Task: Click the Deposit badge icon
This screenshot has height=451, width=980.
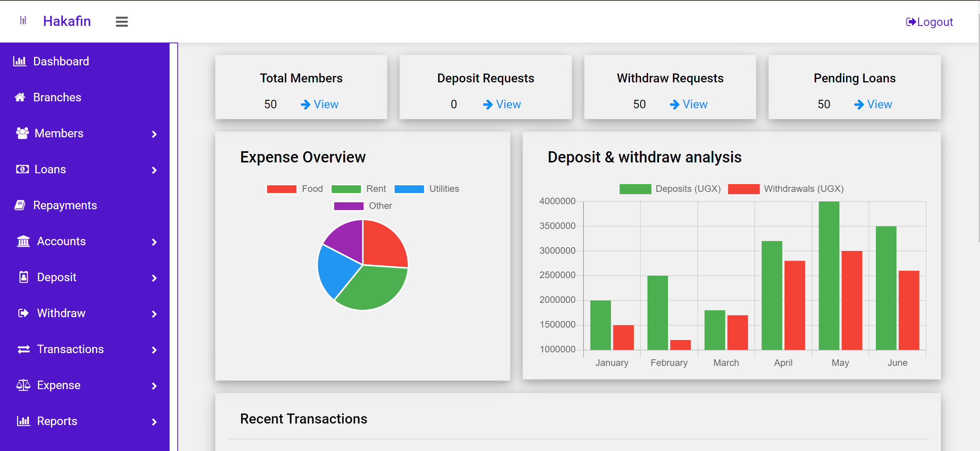Action: pyautogui.click(x=24, y=277)
